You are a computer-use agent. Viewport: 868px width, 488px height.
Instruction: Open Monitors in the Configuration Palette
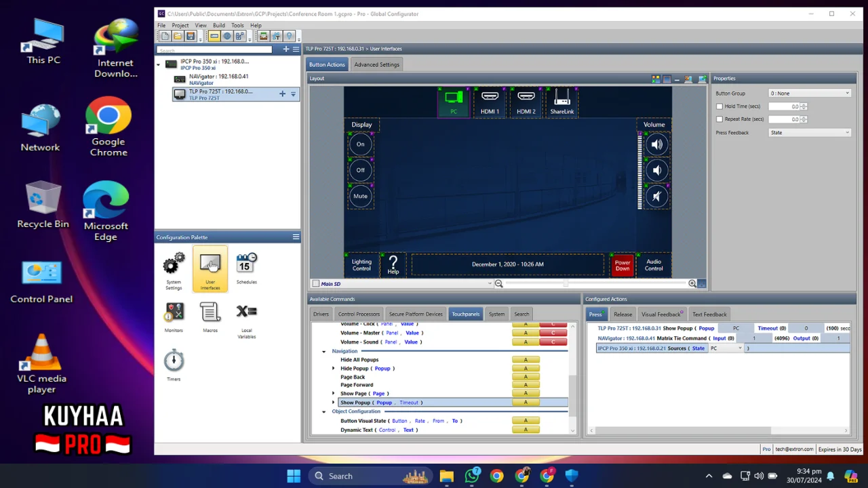[x=174, y=317]
